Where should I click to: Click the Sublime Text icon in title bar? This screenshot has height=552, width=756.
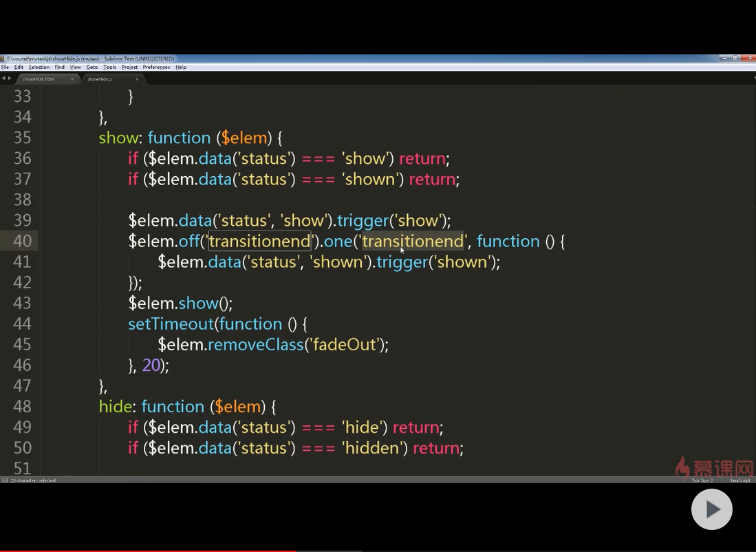(3, 59)
